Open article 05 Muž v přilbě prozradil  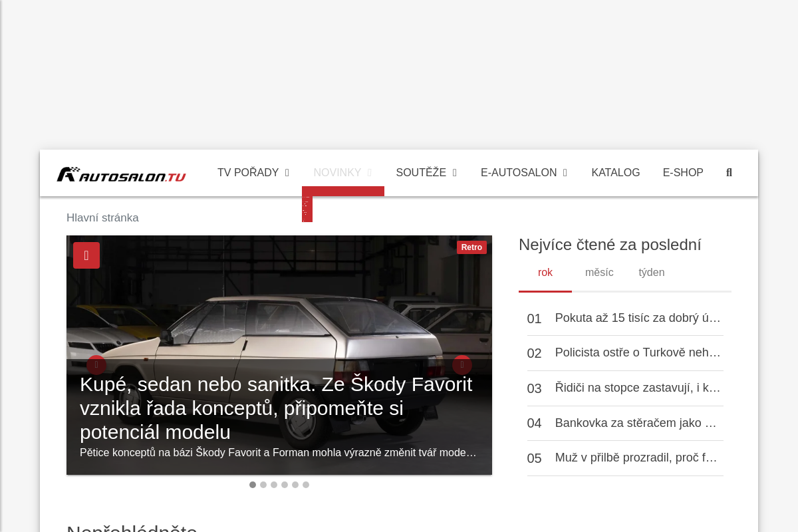click(625, 458)
